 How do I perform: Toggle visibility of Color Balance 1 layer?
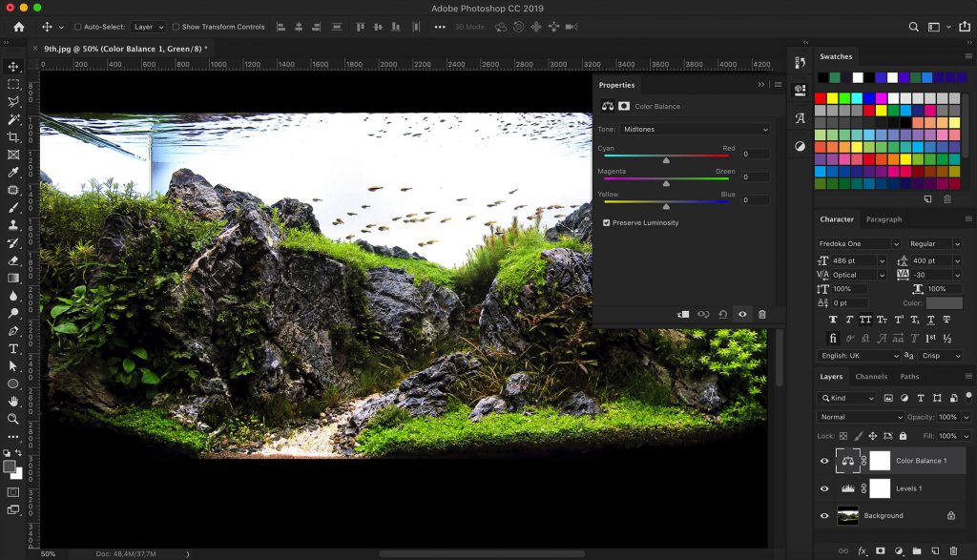(824, 461)
